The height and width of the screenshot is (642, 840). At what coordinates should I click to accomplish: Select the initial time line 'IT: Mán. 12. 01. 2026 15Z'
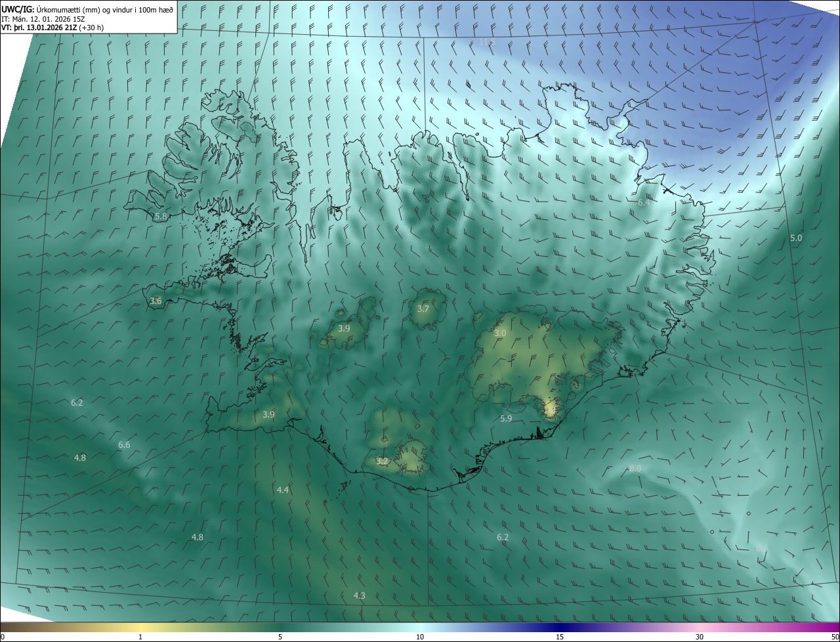coord(44,19)
